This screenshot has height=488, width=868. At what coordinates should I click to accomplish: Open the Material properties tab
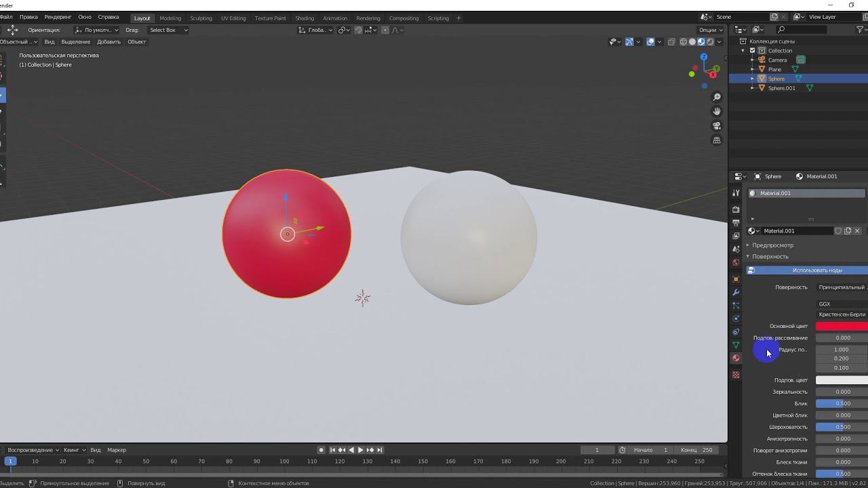pyautogui.click(x=736, y=358)
